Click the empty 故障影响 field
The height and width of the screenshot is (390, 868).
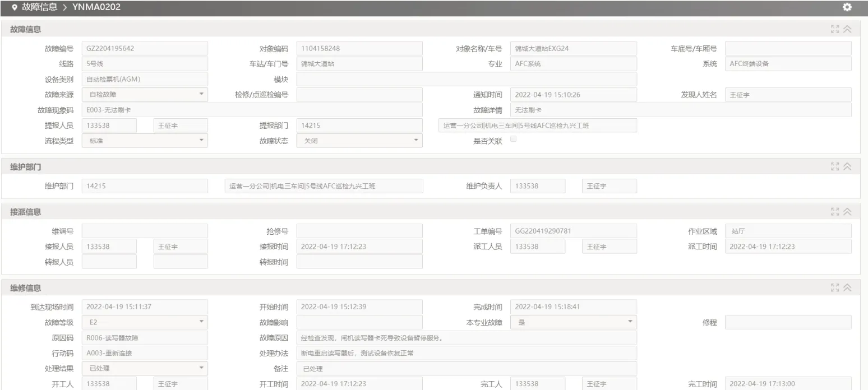pyautogui.click(x=359, y=322)
